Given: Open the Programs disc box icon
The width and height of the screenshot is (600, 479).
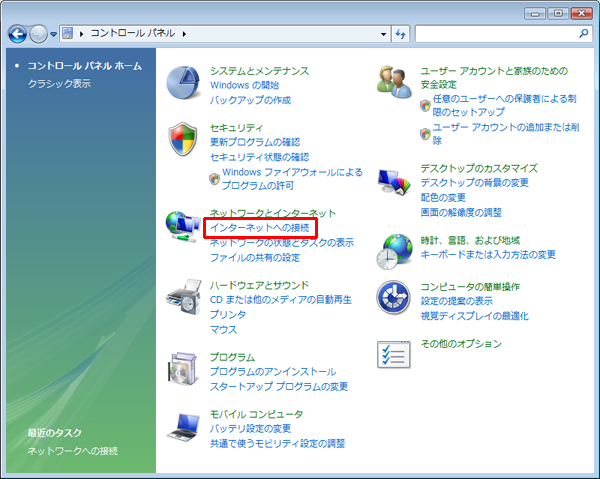Looking at the screenshot, I should pyautogui.click(x=184, y=369).
